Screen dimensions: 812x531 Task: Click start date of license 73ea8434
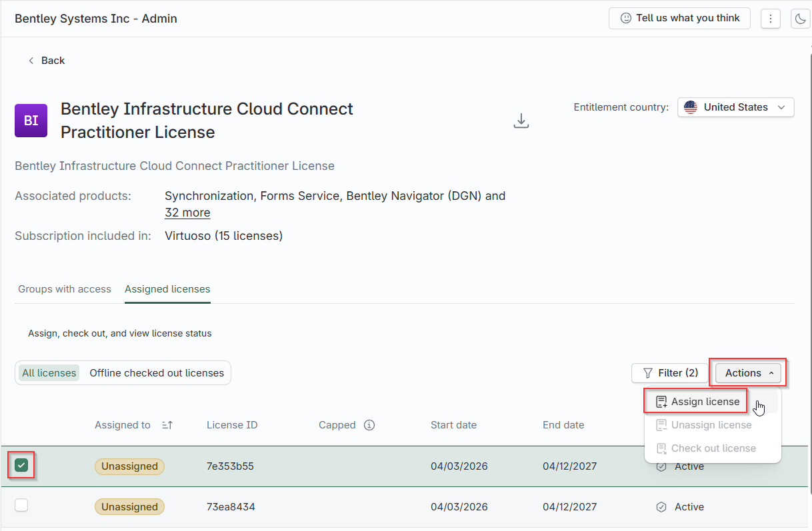pos(459,507)
